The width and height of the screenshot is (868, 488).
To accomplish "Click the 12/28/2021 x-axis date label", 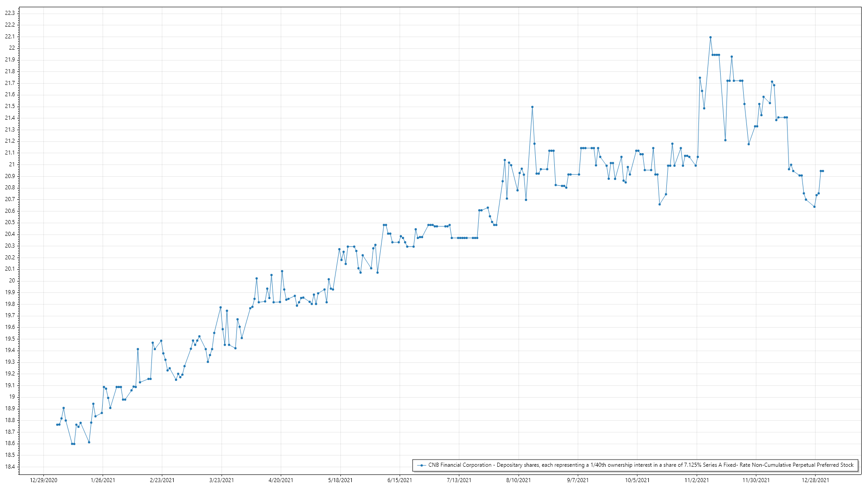I will click(815, 480).
